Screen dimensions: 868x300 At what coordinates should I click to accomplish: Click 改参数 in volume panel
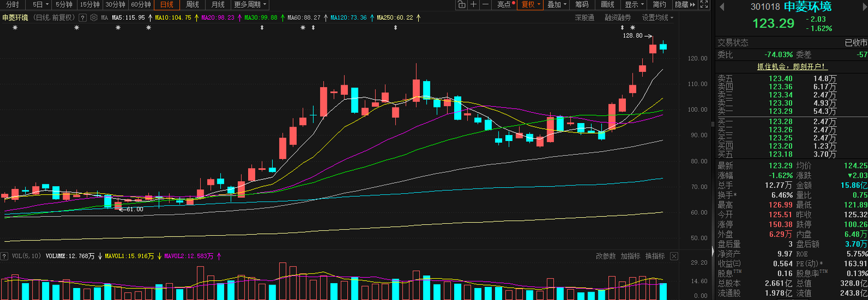pos(605,256)
